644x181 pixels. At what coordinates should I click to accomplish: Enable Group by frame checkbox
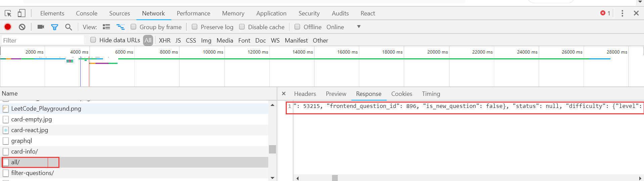pos(133,26)
